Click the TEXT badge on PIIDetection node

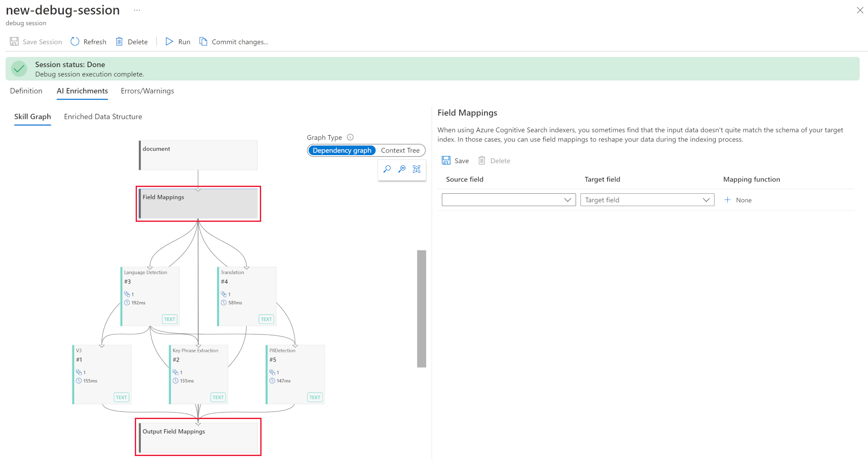315,397
